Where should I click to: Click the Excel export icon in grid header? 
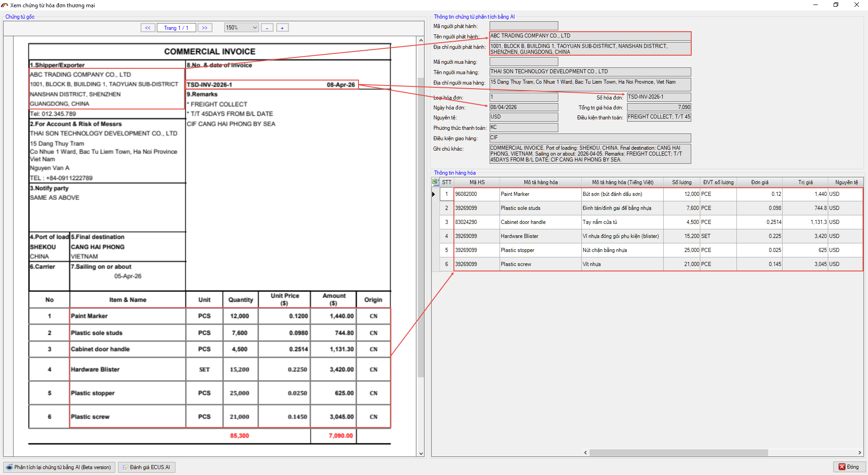tap(435, 182)
